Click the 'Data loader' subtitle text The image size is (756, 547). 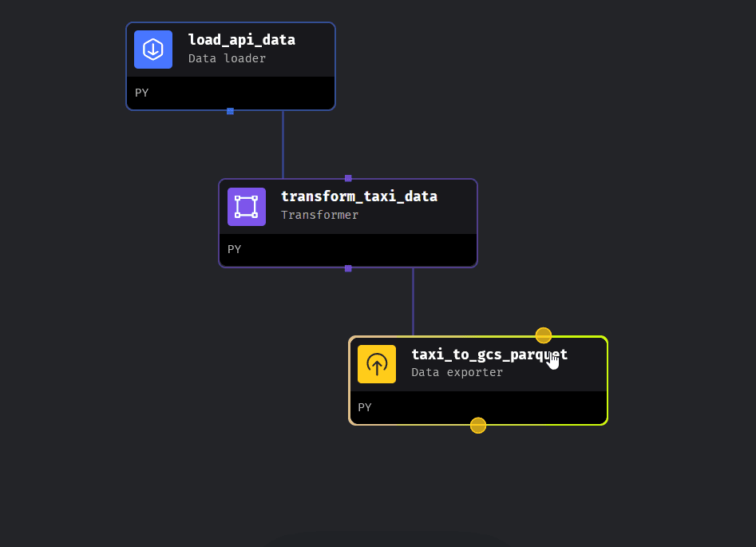click(227, 58)
